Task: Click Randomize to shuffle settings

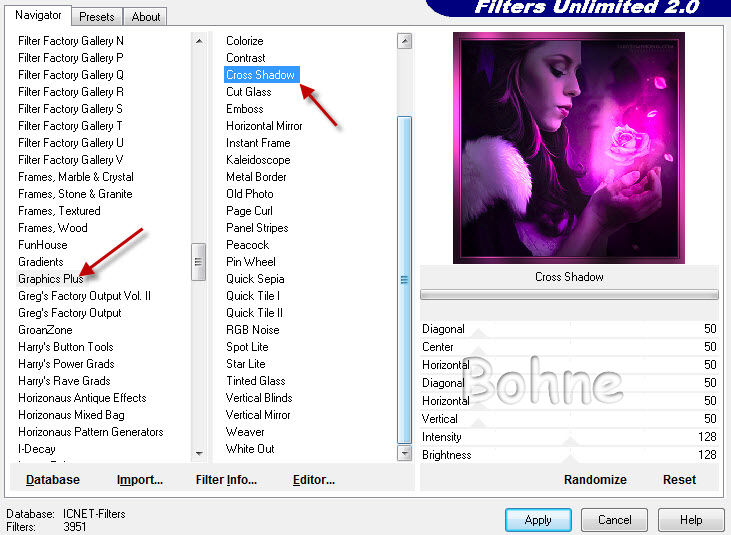Action: tap(595, 480)
